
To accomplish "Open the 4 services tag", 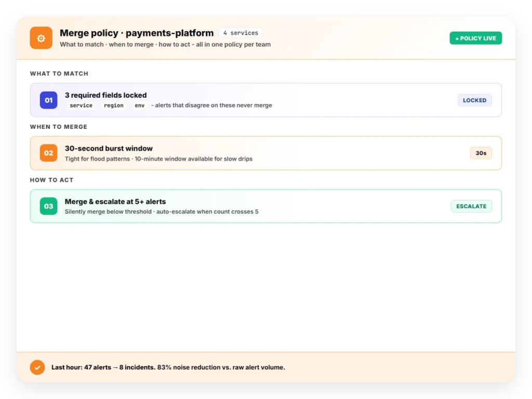I will [241, 33].
